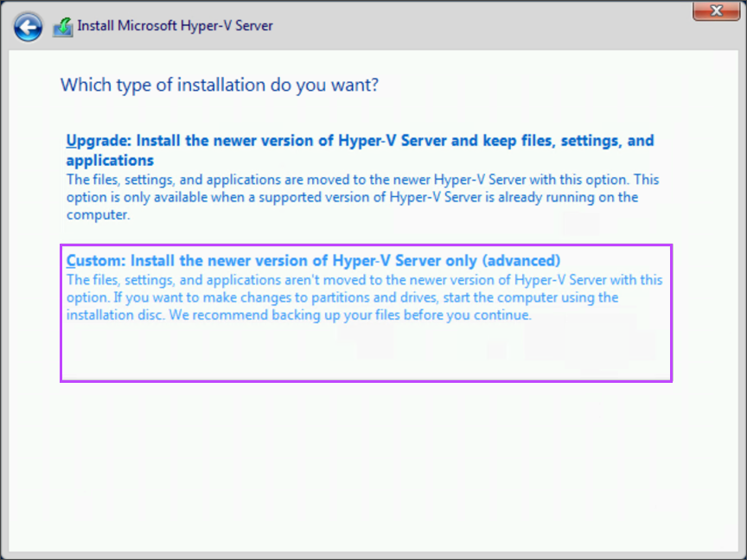747x560 pixels.
Task: Click the "Which type of installation" heading
Action: 220,85
